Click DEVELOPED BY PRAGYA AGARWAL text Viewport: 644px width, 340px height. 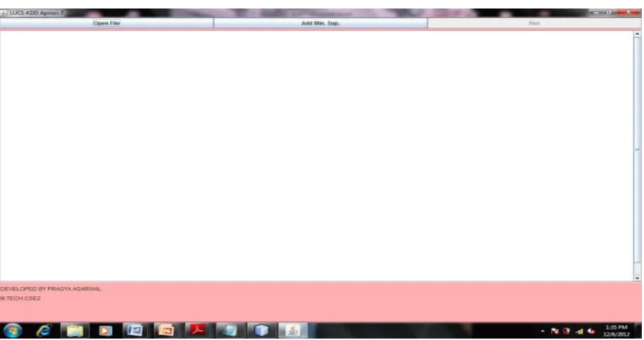click(50, 289)
